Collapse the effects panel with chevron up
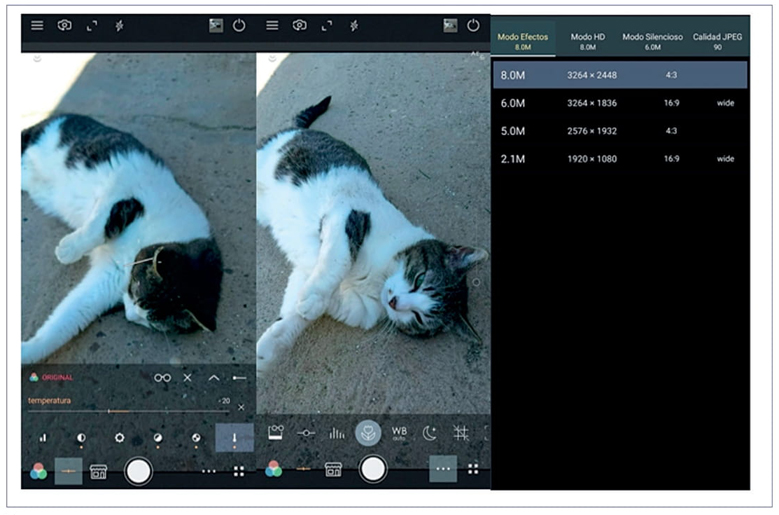Image resolution: width=779 pixels, height=515 pixels. [213, 378]
